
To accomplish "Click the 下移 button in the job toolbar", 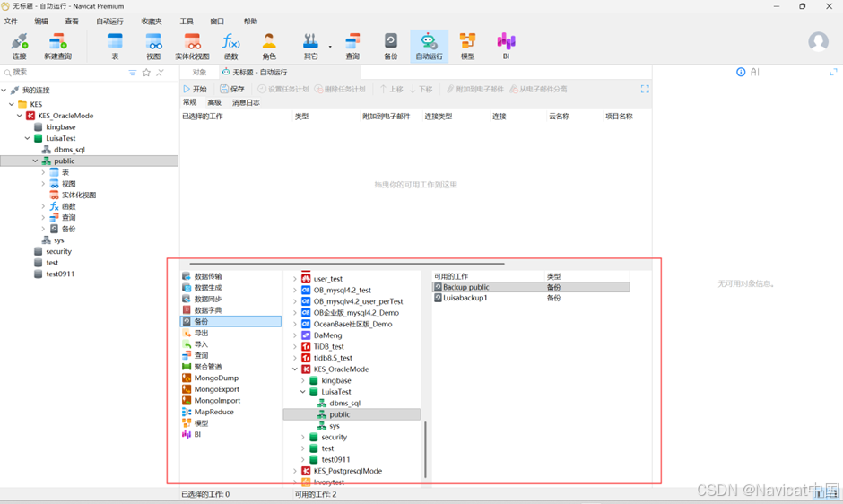I will pos(421,90).
